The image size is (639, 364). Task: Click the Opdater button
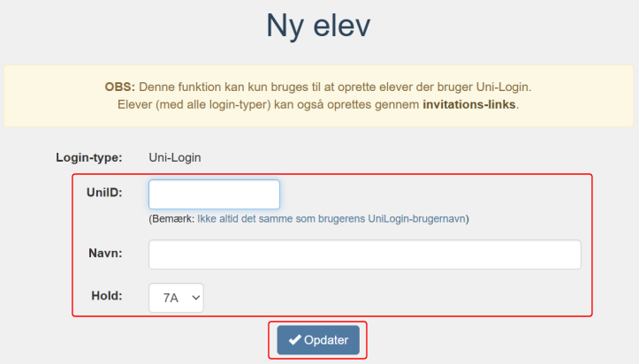(x=318, y=340)
